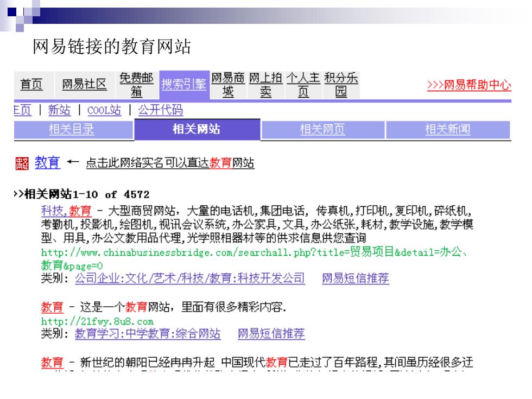
Task: Click the blue 教育 network-name link
Action: [47, 162]
